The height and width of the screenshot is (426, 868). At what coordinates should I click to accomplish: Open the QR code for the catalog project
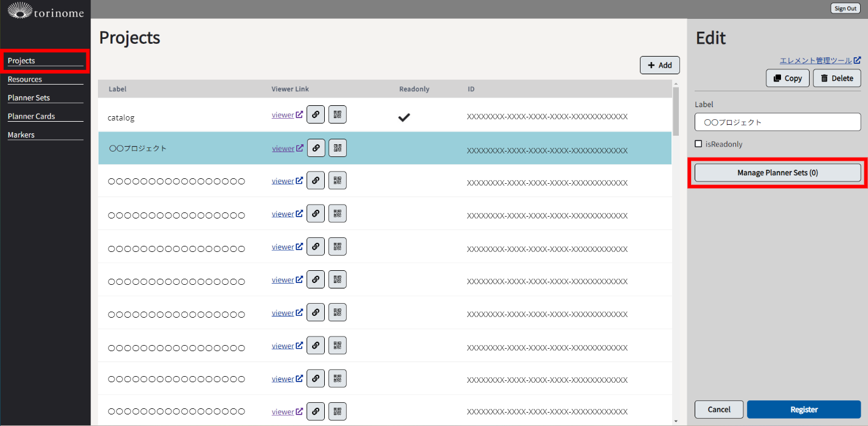338,114
